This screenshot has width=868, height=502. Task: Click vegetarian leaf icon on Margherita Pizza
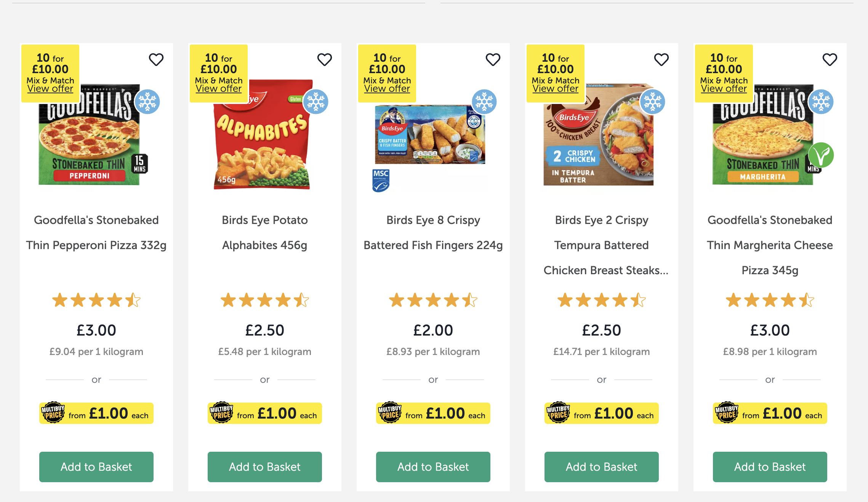821,155
